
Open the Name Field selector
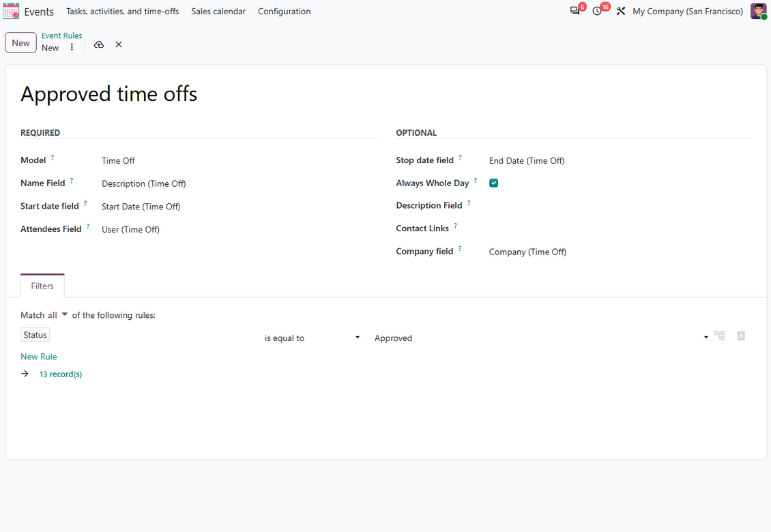(x=239, y=183)
